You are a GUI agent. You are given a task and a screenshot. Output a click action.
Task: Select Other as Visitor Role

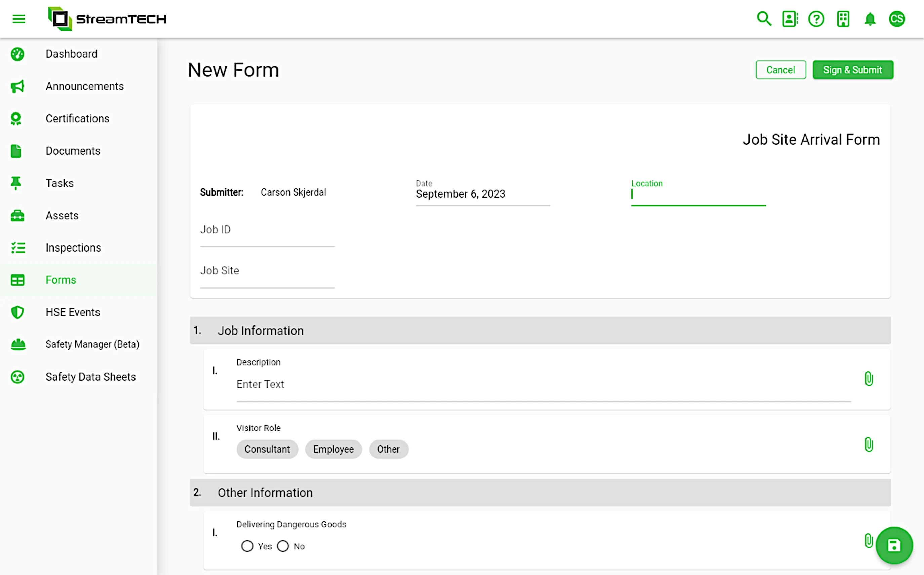coord(388,450)
